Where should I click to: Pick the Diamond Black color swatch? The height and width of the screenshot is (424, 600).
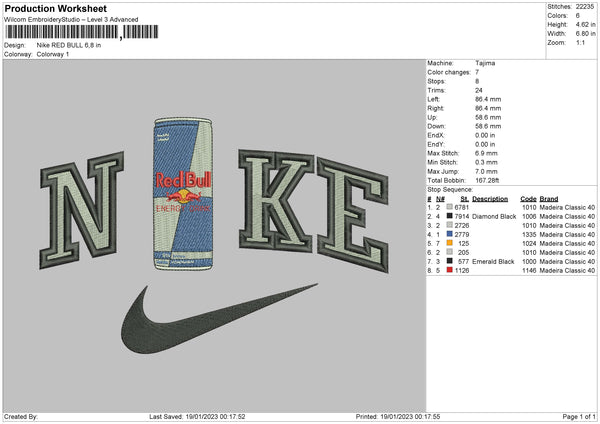[450, 216]
